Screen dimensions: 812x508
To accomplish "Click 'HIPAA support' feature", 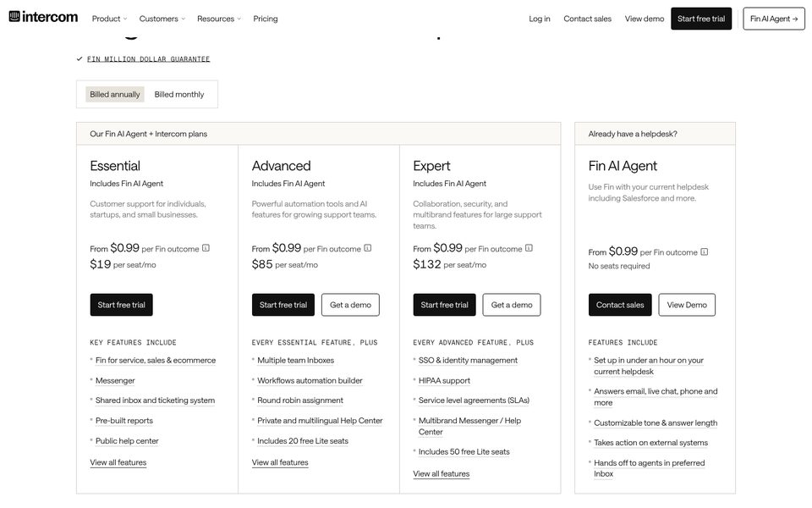I will tap(444, 380).
